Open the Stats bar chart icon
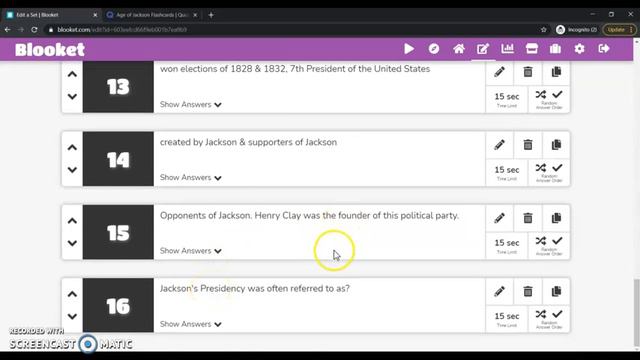The width and height of the screenshot is (640, 360). click(507, 49)
